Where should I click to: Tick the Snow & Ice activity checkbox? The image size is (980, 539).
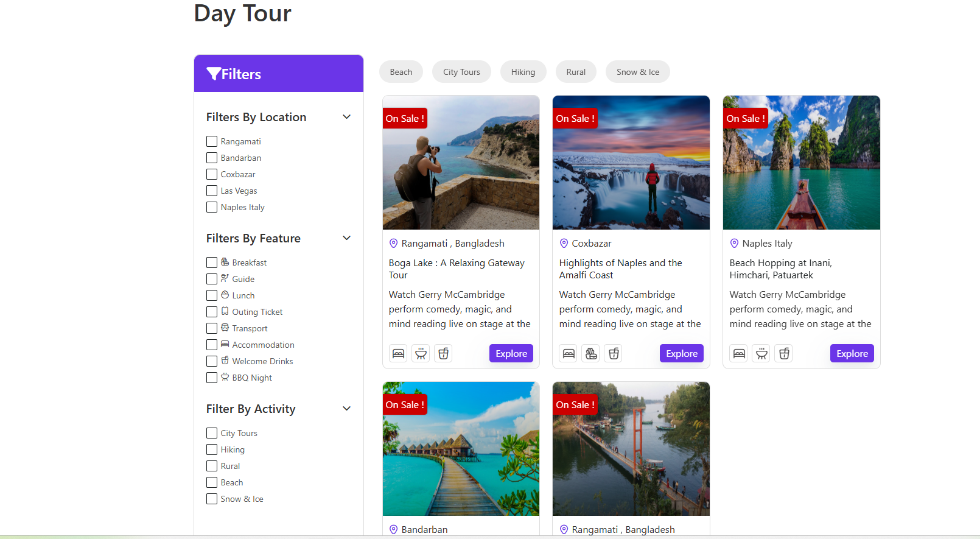pos(212,499)
